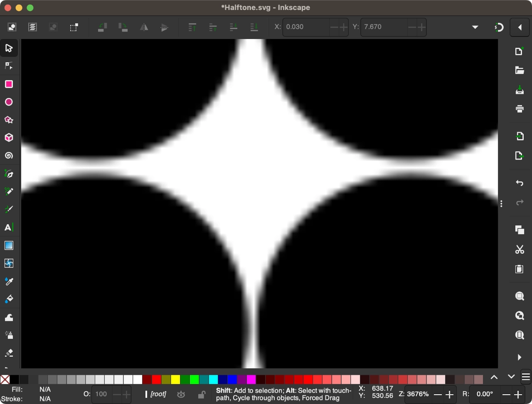Rotate selection 90° counter-clockwise
The height and width of the screenshot is (404, 532).
(102, 27)
